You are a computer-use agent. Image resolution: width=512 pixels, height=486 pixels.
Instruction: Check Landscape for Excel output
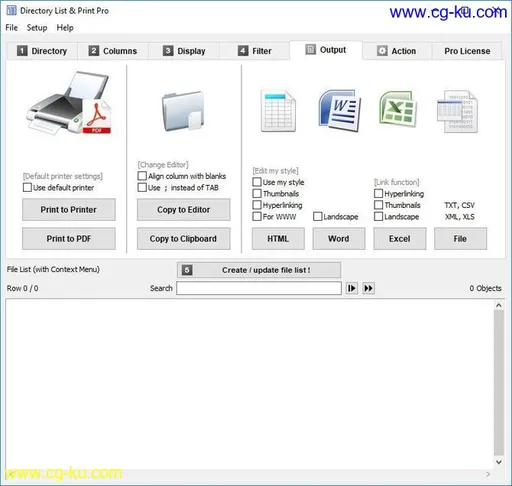tap(378, 216)
